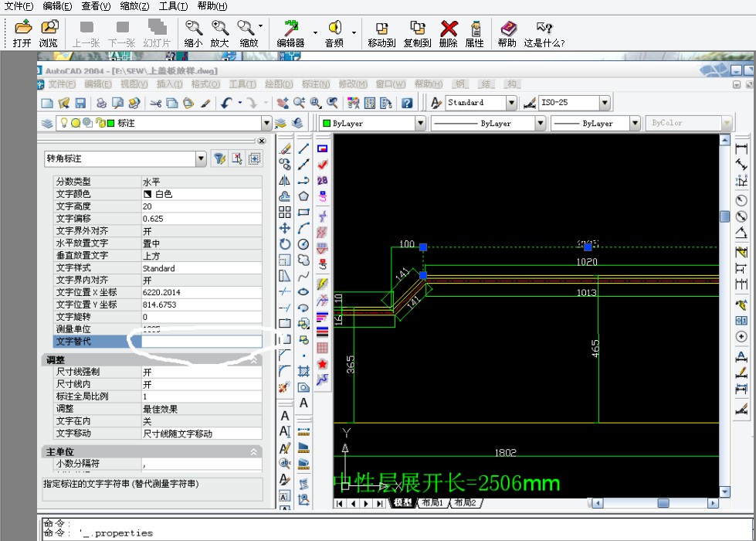Click the Angular dimension tool icon
The image size is (756, 541).
coord(741,232)
